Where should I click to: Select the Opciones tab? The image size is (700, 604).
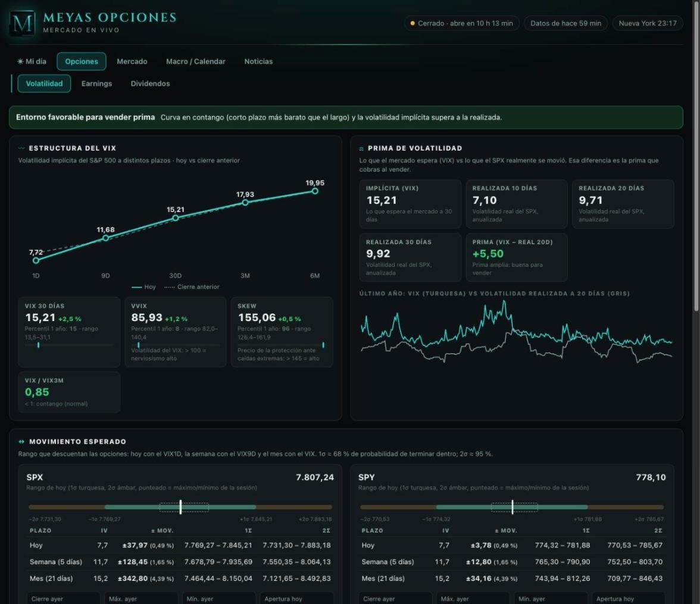click(81, 61)
